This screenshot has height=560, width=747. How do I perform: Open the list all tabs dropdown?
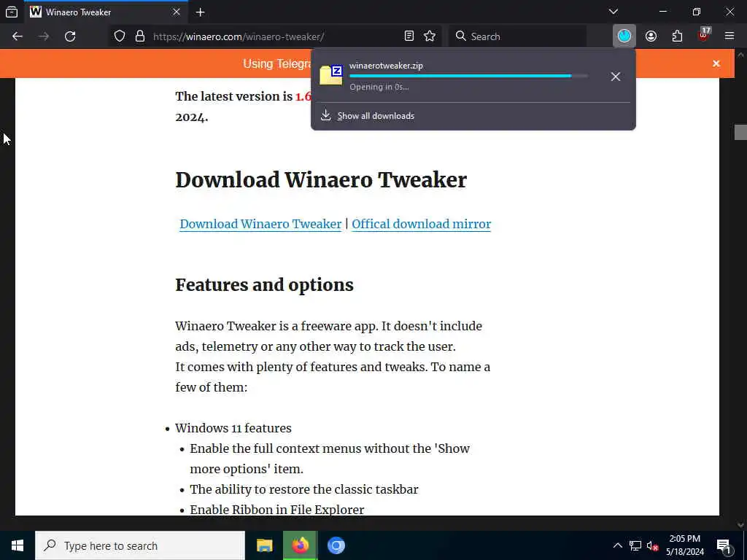tap(614, 12)
